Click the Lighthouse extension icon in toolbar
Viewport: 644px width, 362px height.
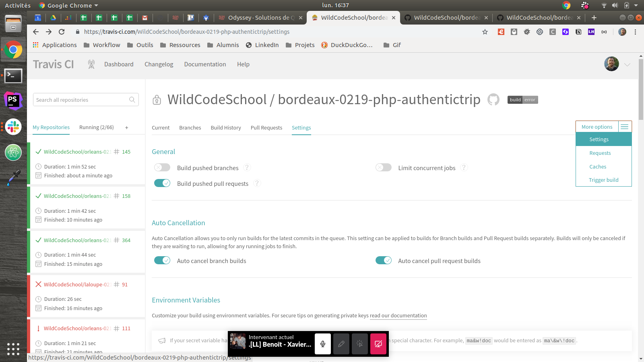591,32
